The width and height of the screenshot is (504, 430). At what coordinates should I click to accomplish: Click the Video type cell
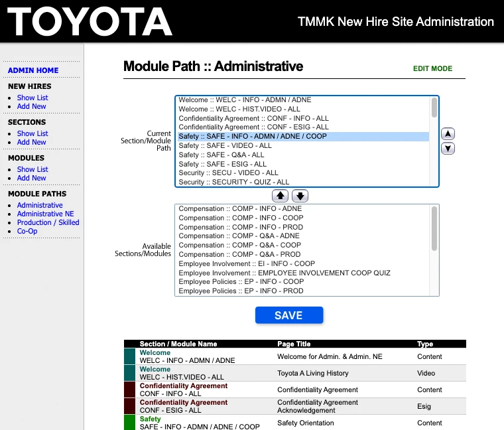coord(426,373)
